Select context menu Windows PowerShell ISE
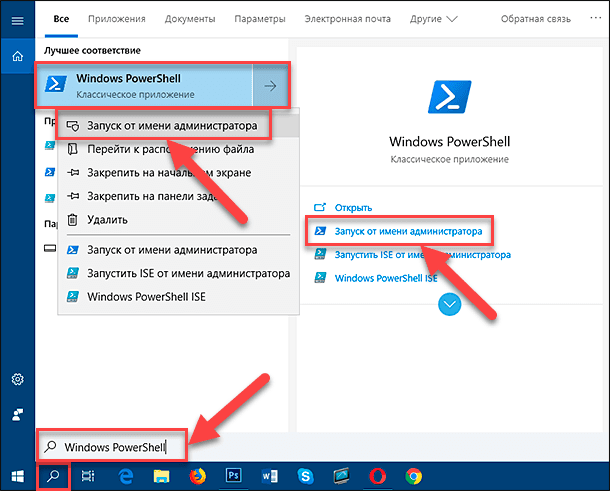Viewport: 610px width, 491px height. coord(179,297)
